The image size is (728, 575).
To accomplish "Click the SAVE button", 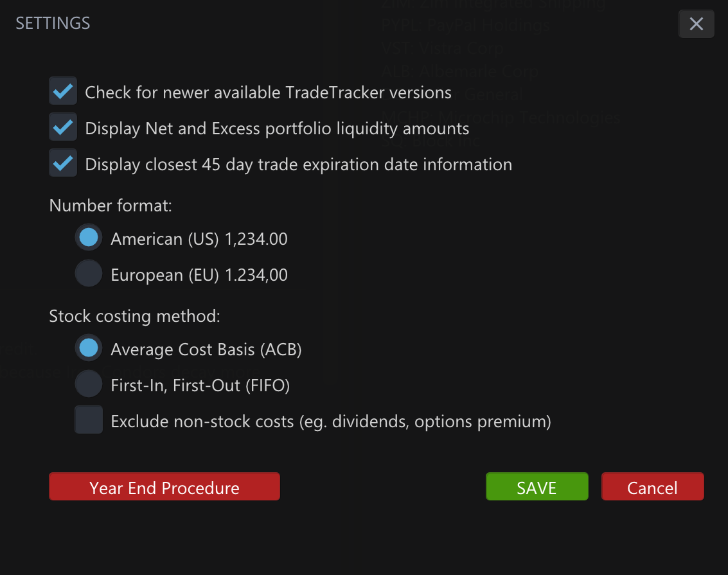I will coord(537,486).
